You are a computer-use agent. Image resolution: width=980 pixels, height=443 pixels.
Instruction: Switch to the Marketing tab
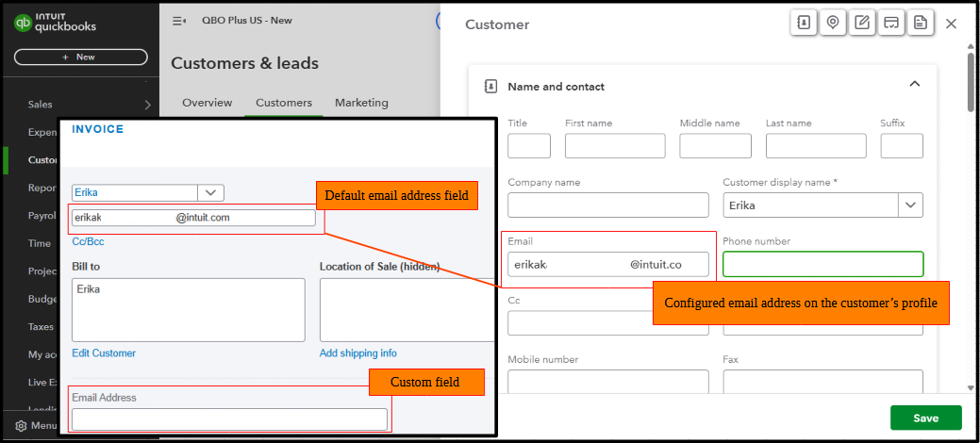[x=361, y=103]
